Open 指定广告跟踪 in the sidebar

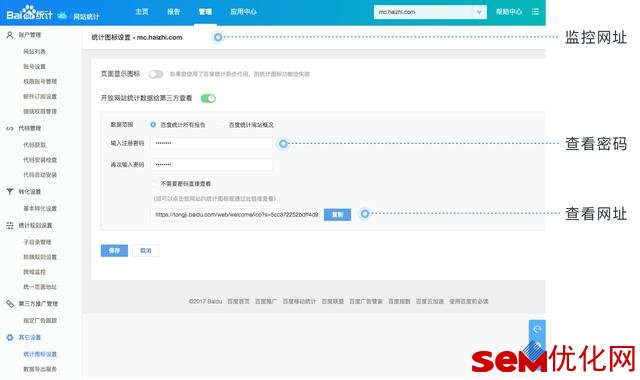pyautogui.click(x=40, y=321)
